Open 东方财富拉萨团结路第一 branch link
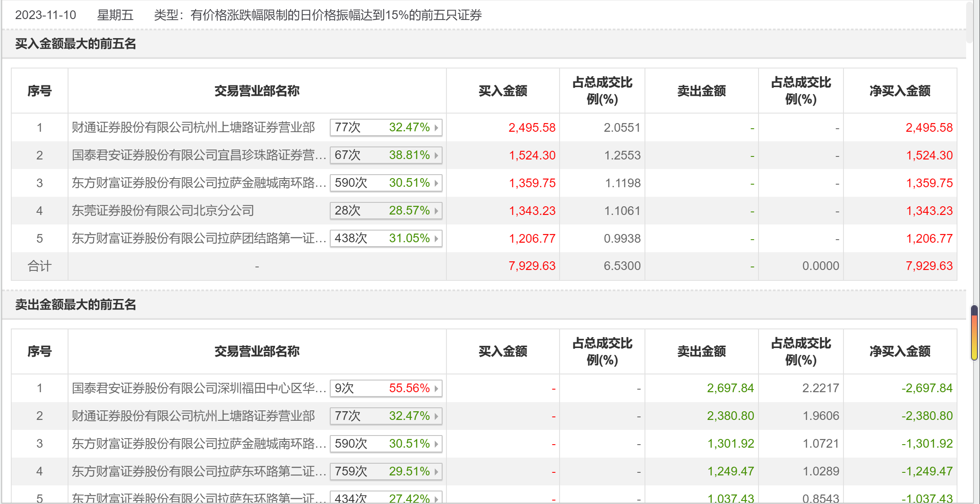This screenshot has width=980, height=504. click(x=199, y=238)
